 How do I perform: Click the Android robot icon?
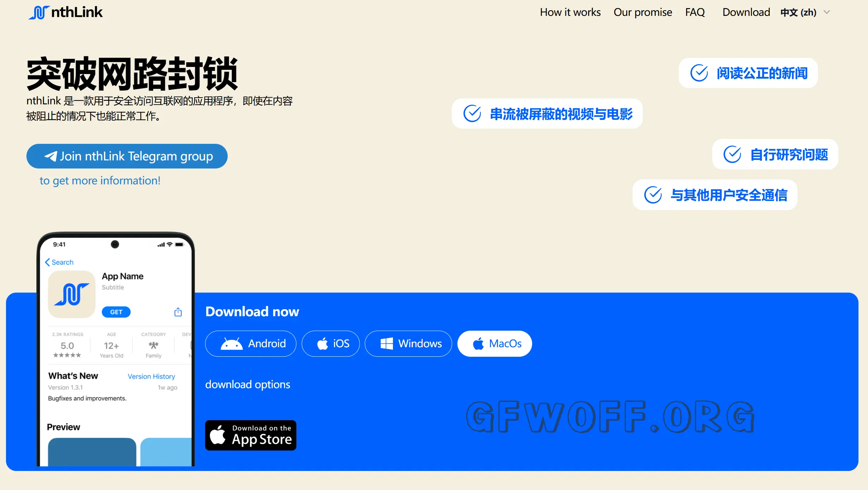coord(232,343)
